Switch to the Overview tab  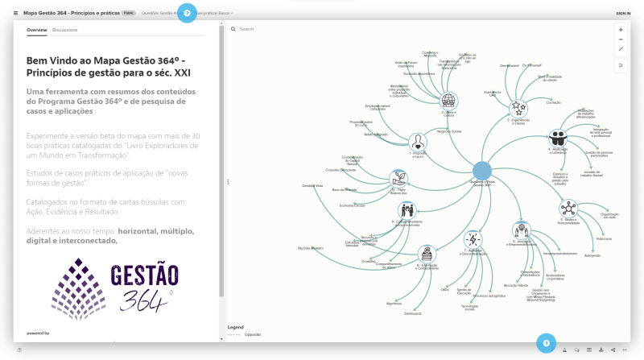click(x=36, y=30)
